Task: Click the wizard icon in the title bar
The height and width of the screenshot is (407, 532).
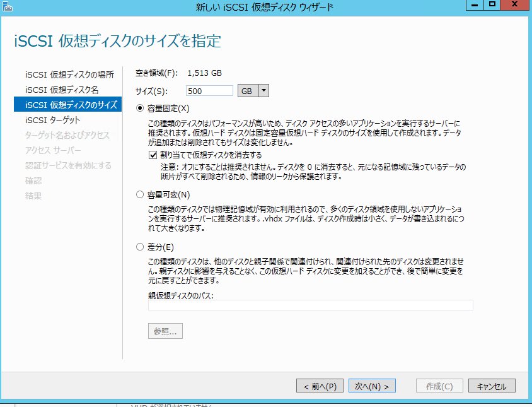Action: [x=8, y=6]
